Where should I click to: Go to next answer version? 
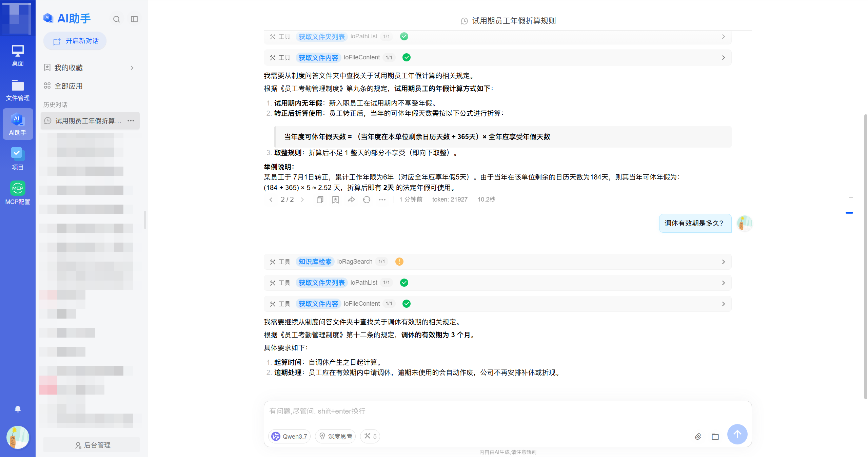[x=302, y=199]
